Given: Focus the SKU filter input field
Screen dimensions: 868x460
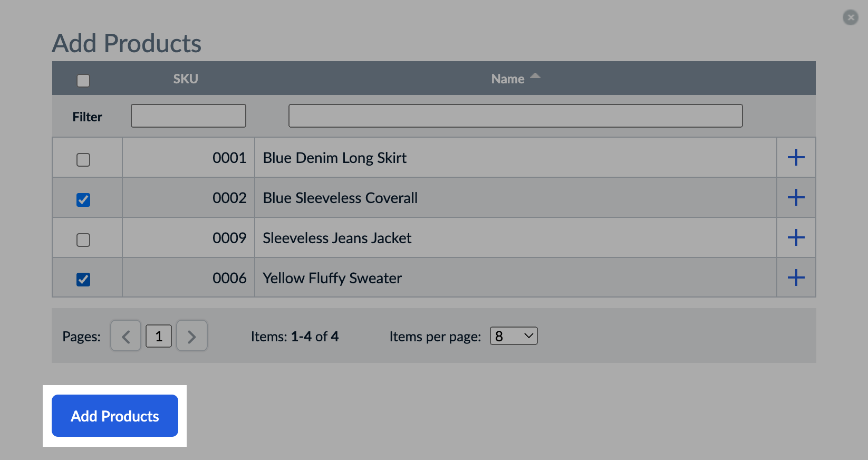Looking at the screenshot, I should pyautogui.click(x=188, y=116).
